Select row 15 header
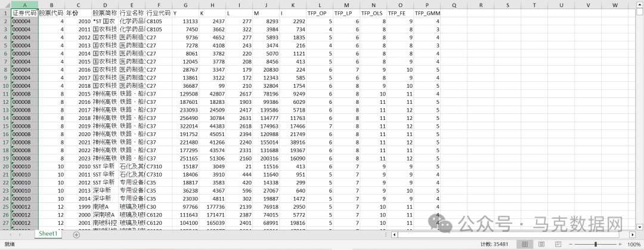 [6, 125]
